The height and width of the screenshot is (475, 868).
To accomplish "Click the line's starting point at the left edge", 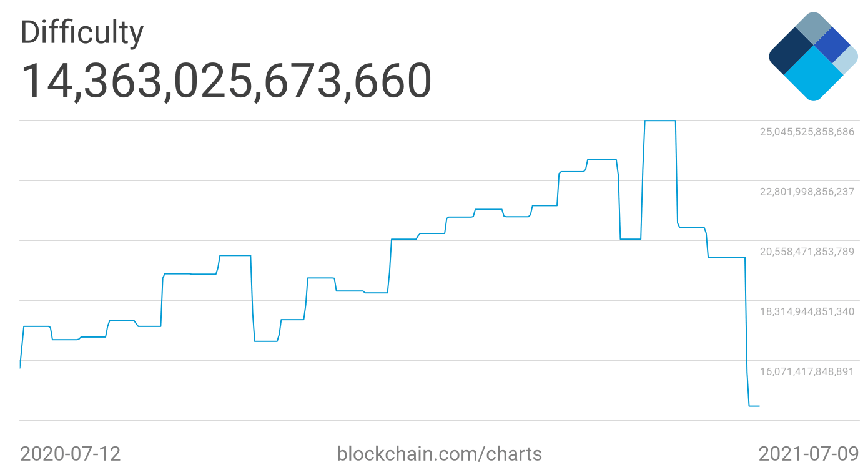I will click(x=21, y=367).
